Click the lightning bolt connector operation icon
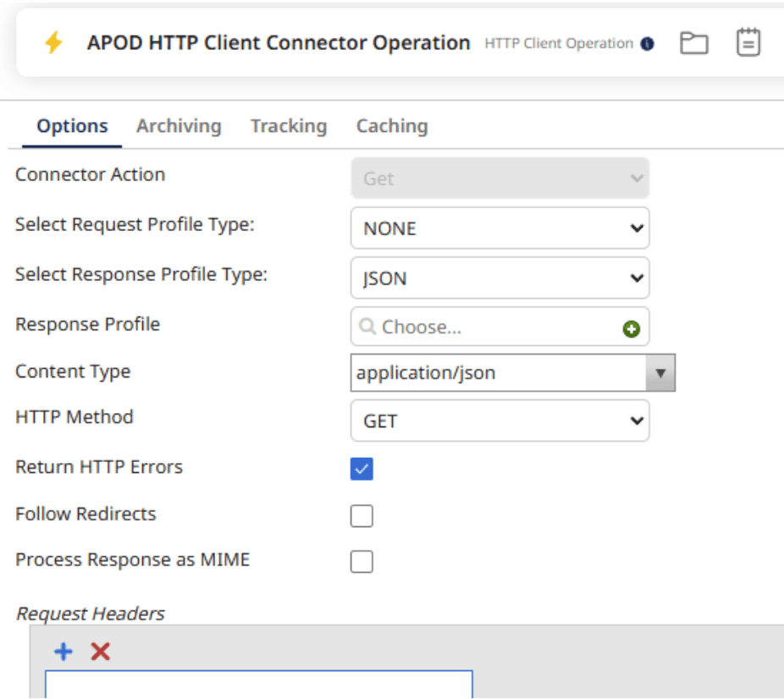 [x=53, y=43]
